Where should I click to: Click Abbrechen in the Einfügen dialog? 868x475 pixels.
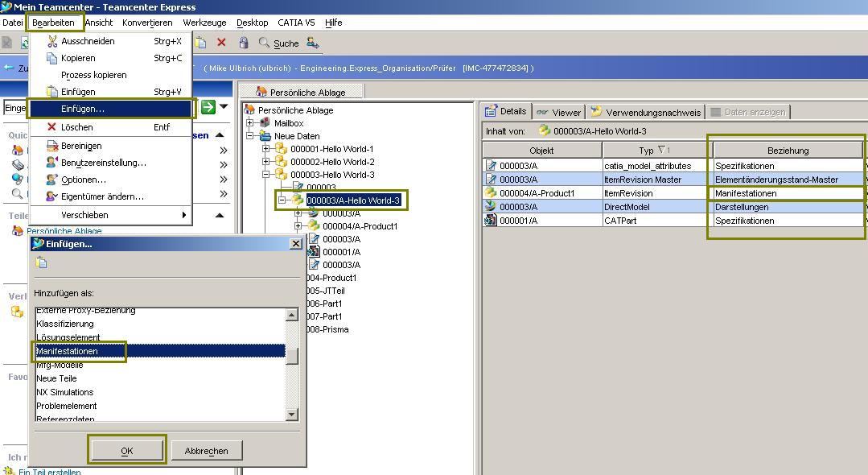coord(207,451)
